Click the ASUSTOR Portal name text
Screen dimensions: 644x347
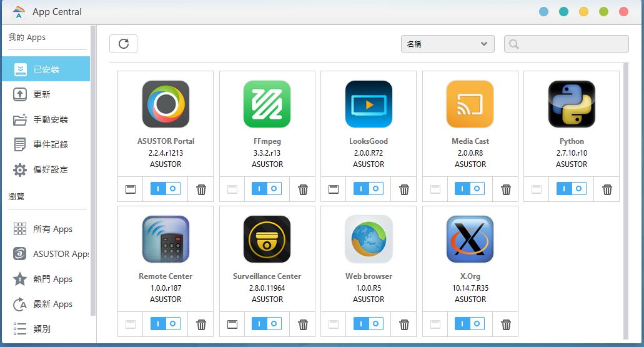[166, 141]
